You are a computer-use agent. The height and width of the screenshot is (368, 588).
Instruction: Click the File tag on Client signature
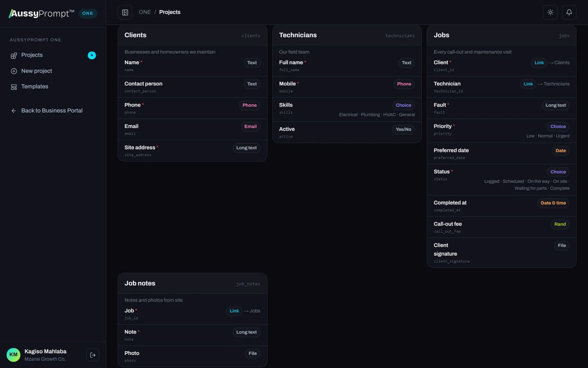pos(562,246)
